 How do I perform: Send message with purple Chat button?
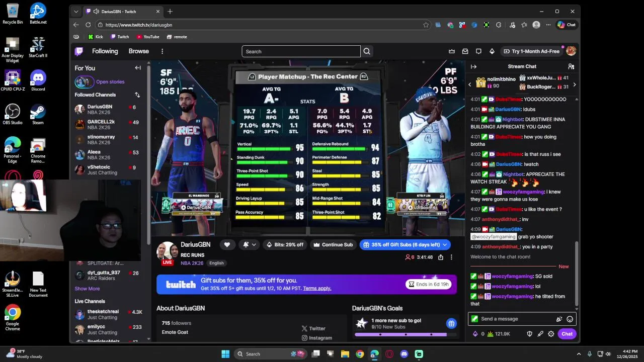[x=567, y=334]
